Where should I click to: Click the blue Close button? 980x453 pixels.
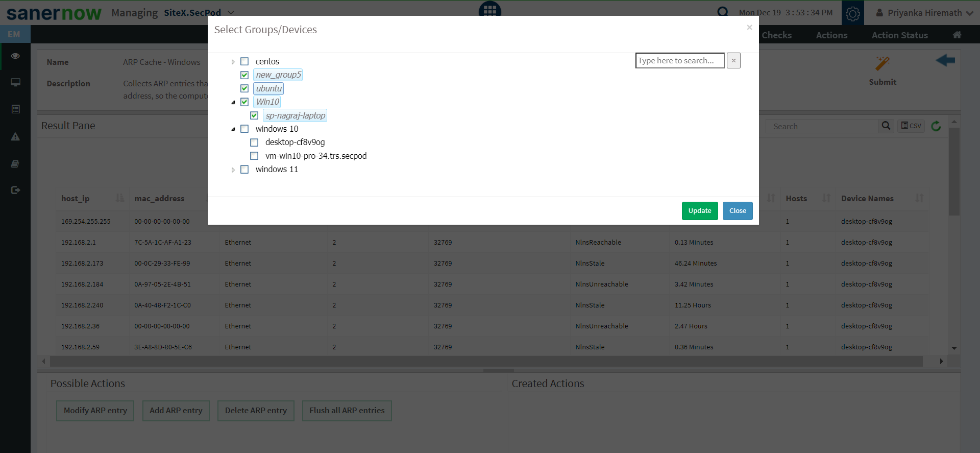click(737, 211)
